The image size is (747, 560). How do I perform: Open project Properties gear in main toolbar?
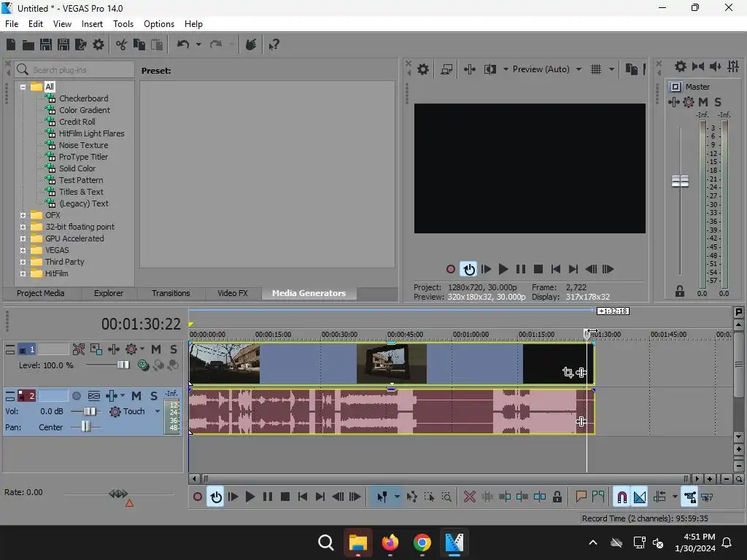pos(98,44)
